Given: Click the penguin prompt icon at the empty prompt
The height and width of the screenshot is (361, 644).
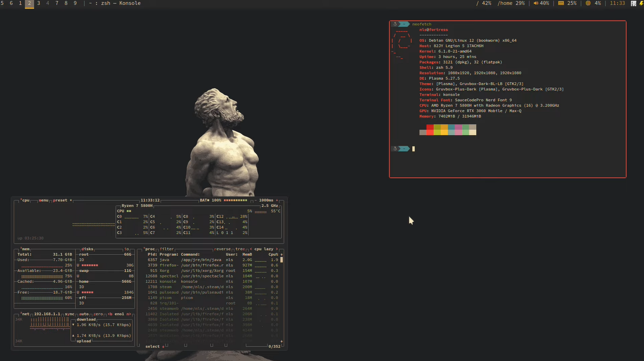Looking at the screenshot, I should pyautogui.click(x=395, y=149).
